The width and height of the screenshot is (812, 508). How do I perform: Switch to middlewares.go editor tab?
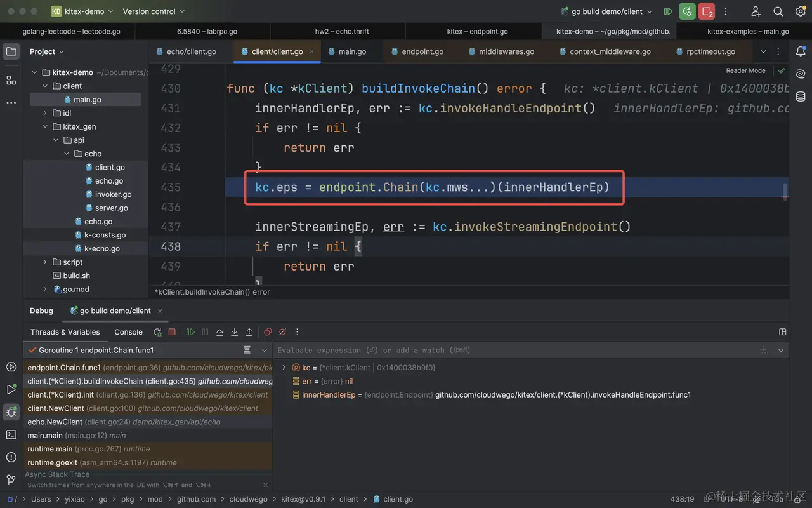pyautogui.click(x=501, y=51)
